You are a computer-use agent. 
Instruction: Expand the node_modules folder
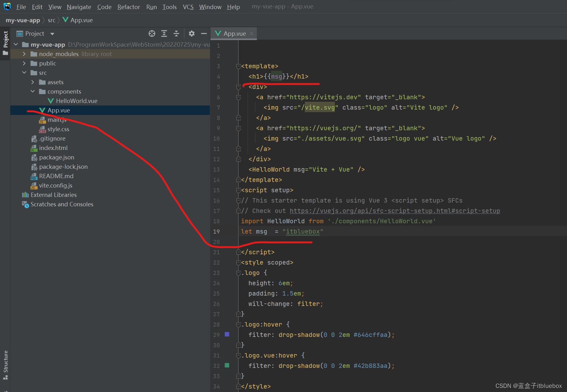point(24,54)
